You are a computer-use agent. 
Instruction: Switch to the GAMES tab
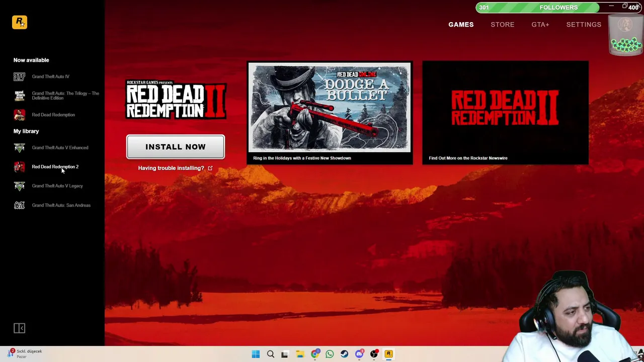(461, 25)
